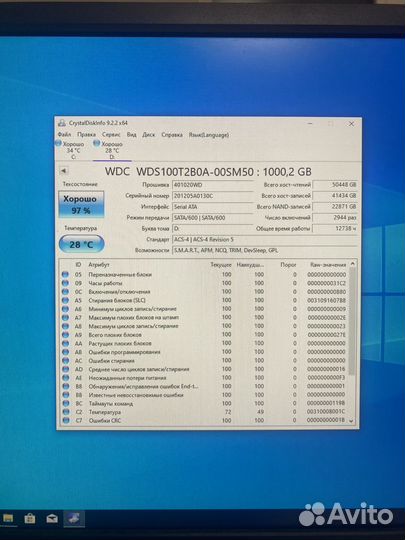Screen dimensions: 405x540
Task: Click the ID column header
Action: click(78, 264)
